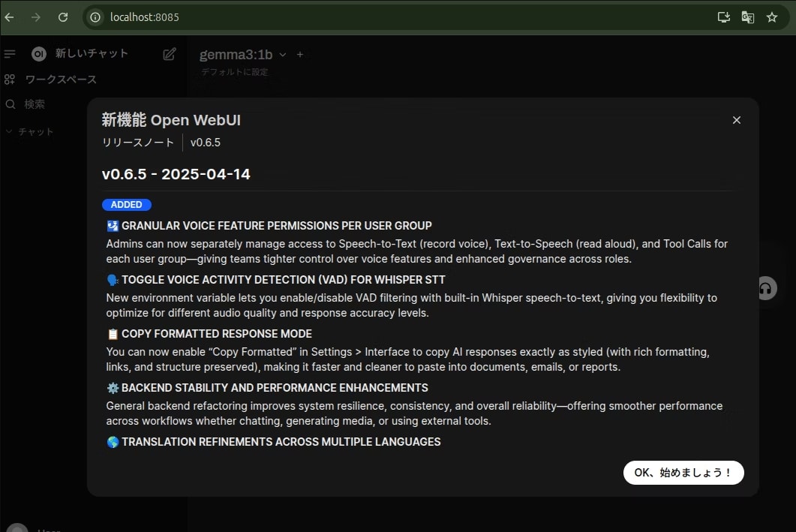Image resolution: width=796 pixels, height=532 pixels.
Task: Click the v0.6.5 version label under title
Action: point(206,143)
